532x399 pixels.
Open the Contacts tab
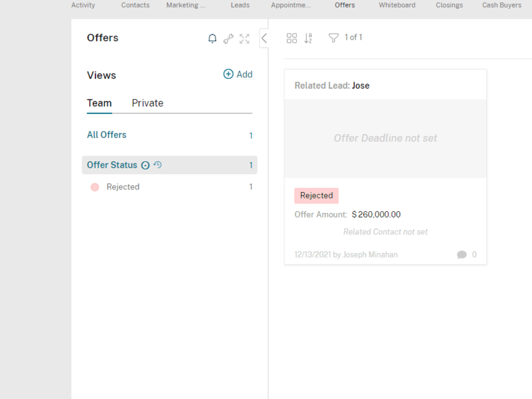tap(135, 5)
